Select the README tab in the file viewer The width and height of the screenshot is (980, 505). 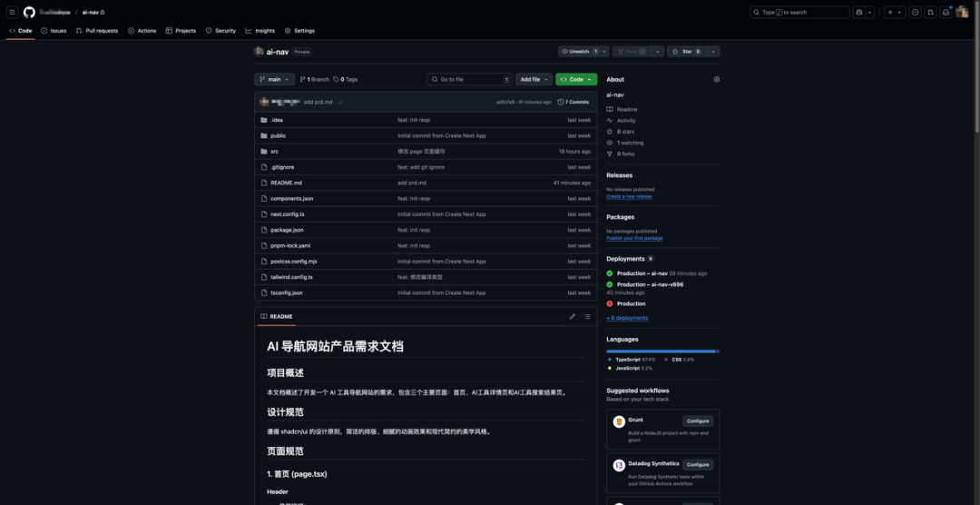277,317
